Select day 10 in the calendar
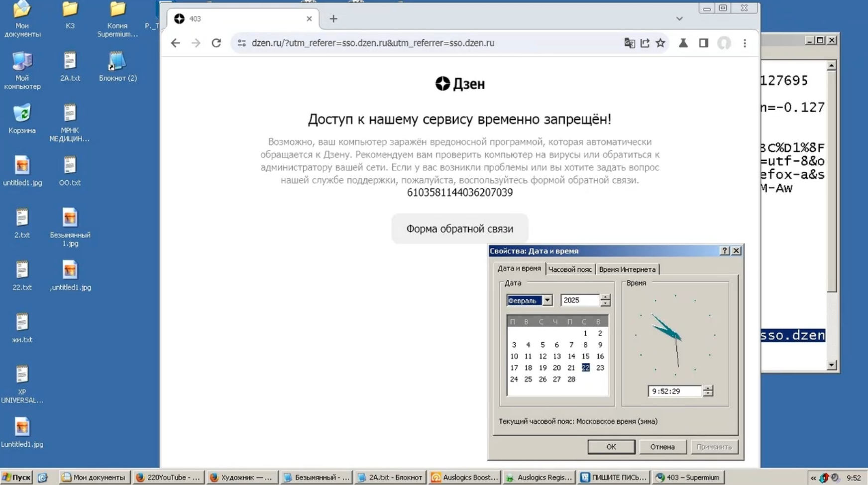868x485 pixels. (514, 356)
